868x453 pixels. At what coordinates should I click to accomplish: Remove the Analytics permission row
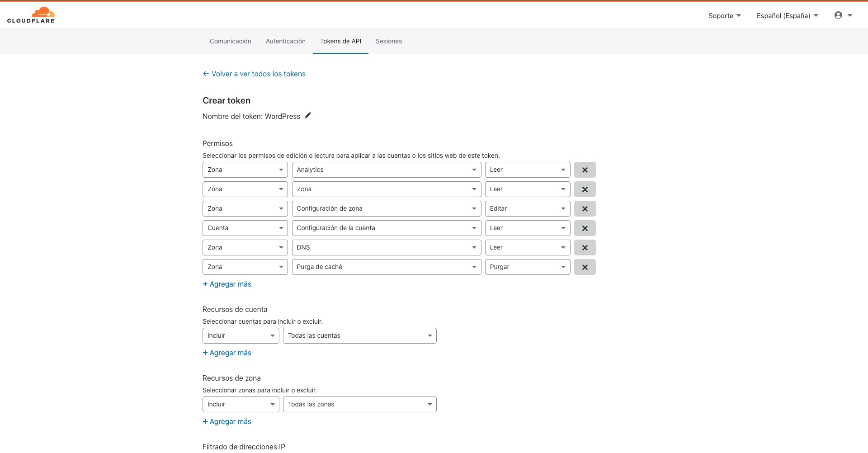click(585, 170)
